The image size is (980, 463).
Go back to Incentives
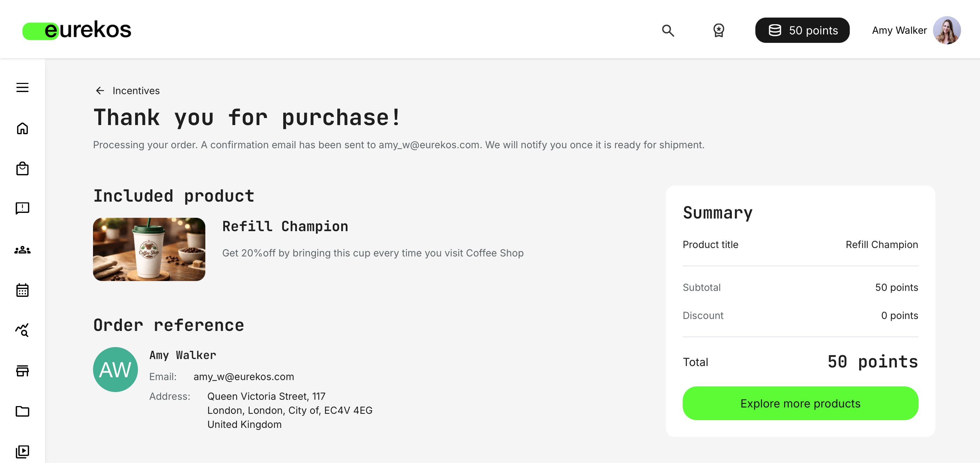tap(136, 91)
